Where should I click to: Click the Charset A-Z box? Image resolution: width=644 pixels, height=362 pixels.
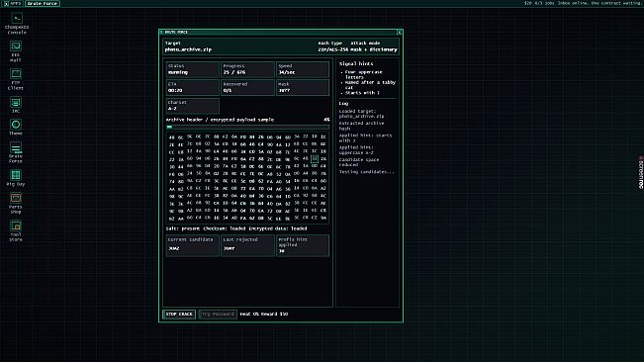tap(192, 106)
